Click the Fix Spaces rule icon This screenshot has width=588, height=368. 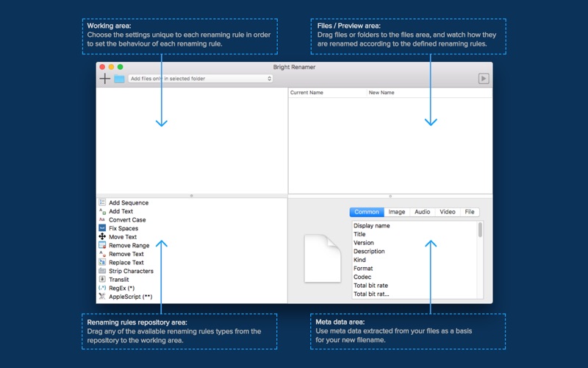102,228
